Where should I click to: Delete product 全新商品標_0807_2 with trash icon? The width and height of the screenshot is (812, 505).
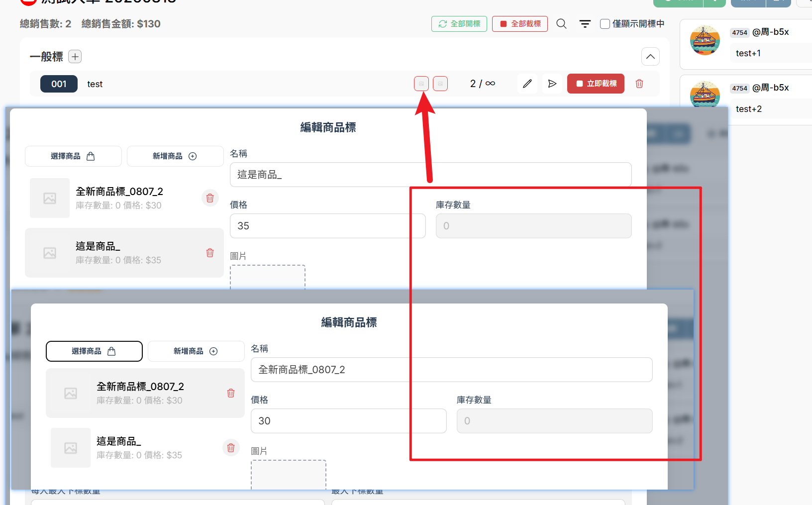pos(210,198)
